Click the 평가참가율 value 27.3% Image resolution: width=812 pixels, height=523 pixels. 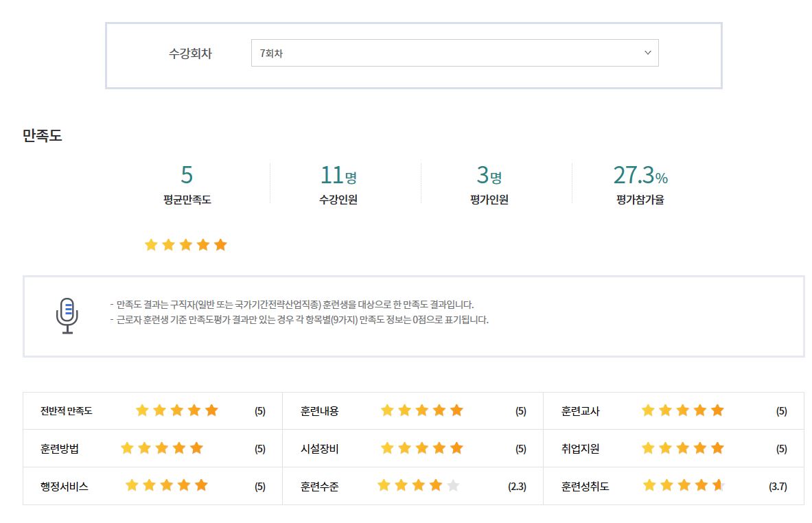[x=640, y=176]
